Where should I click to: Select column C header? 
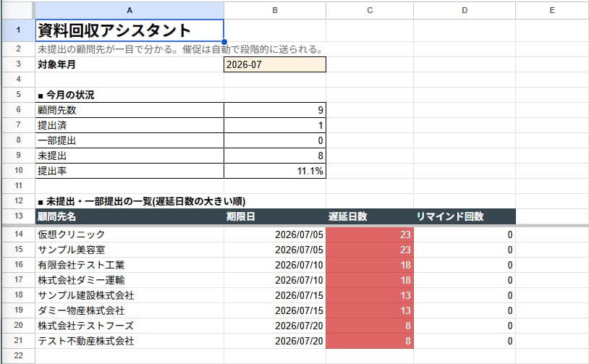(370, 10)
